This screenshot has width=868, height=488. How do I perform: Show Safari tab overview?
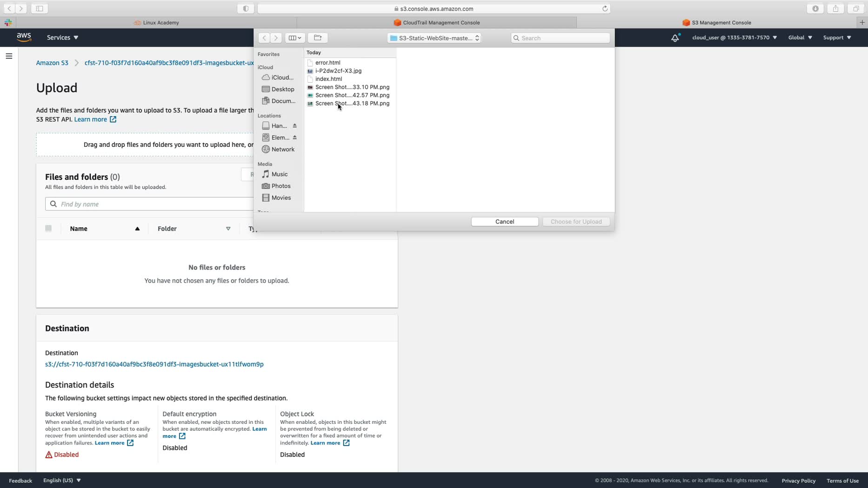click(856, 8)
